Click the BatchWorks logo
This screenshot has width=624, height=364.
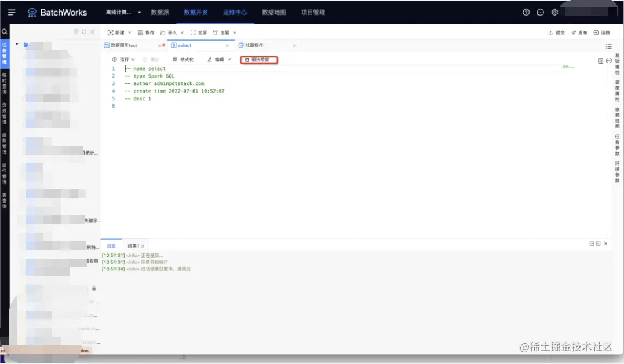(x=57, y=12)
